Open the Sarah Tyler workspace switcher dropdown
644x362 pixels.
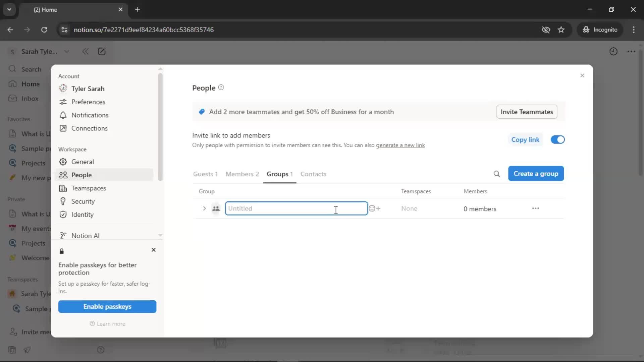tap(39, 51)
